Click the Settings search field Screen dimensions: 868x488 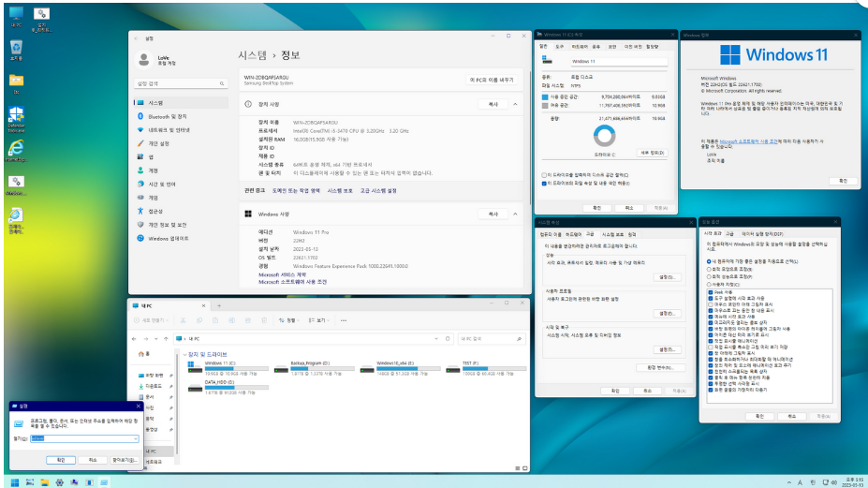tap(181, 83)
